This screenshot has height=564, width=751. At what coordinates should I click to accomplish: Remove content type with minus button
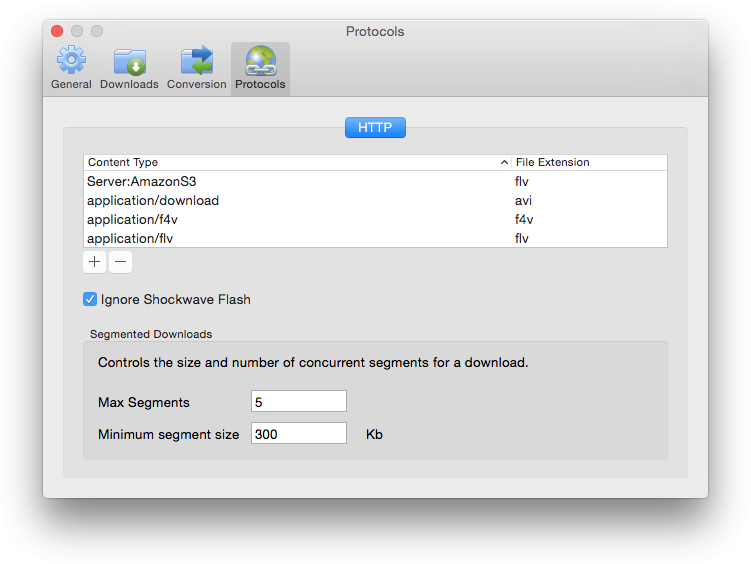pyautogui.click(x=120, y=262)
